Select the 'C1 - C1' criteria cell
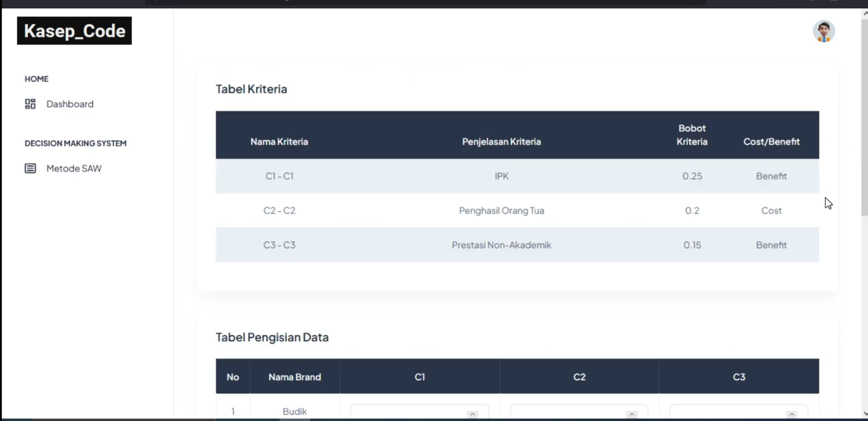Screen dimensions: 868x421 [279, 176]
